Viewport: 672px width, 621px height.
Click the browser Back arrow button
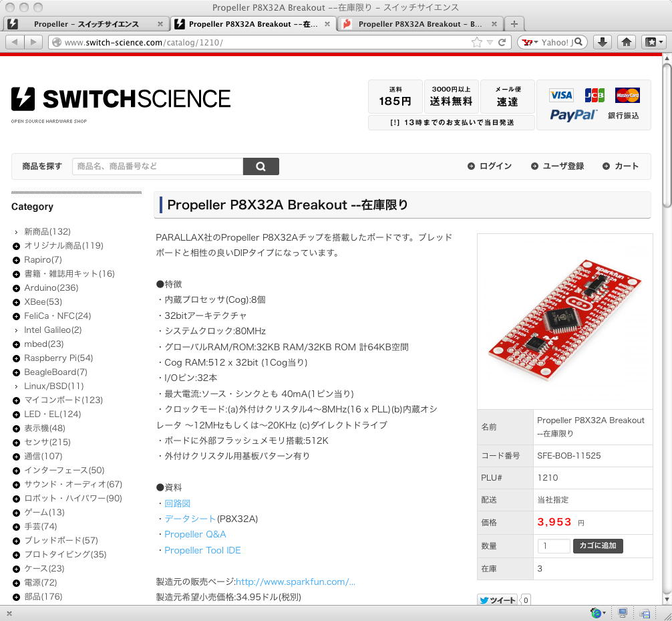click(x=15, y=42)
